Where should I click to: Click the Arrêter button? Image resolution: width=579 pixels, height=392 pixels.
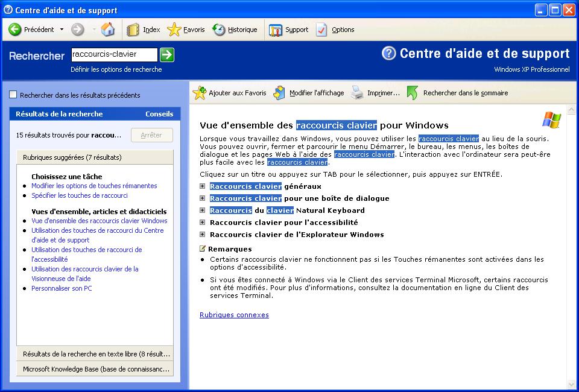point(152,135)
